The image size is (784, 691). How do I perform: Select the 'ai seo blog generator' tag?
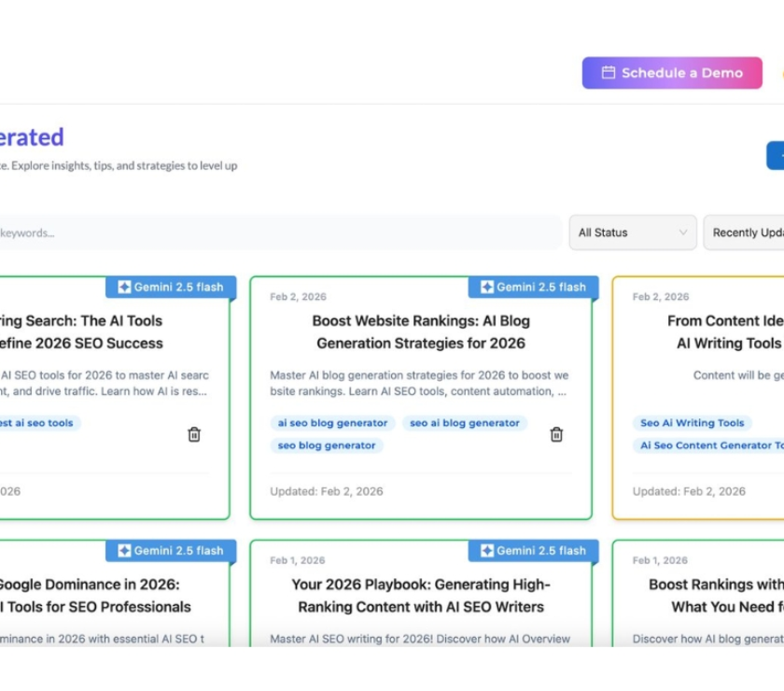tap(332, 423)
